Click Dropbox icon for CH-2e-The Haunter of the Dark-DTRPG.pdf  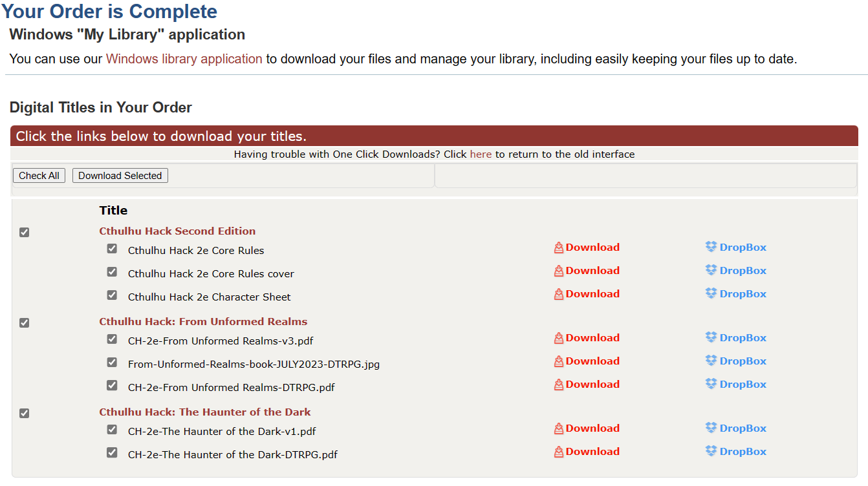(x=711, y=451)
